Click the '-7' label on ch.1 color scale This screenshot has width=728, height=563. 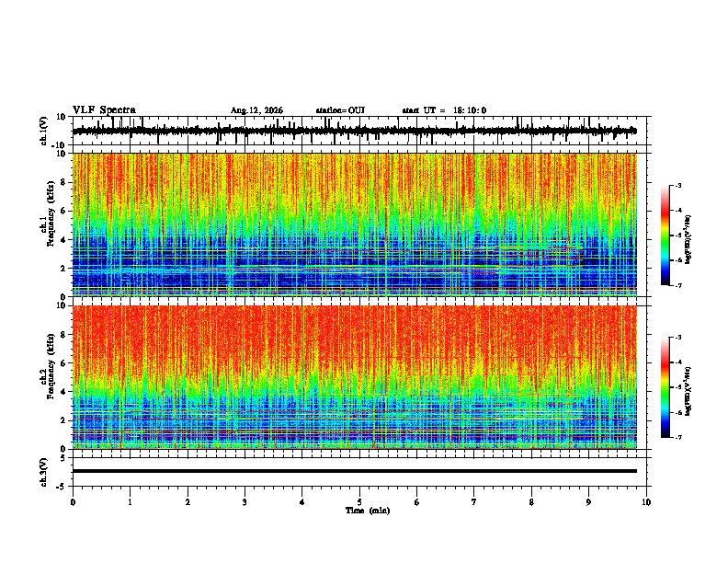[x=677, y=285]
